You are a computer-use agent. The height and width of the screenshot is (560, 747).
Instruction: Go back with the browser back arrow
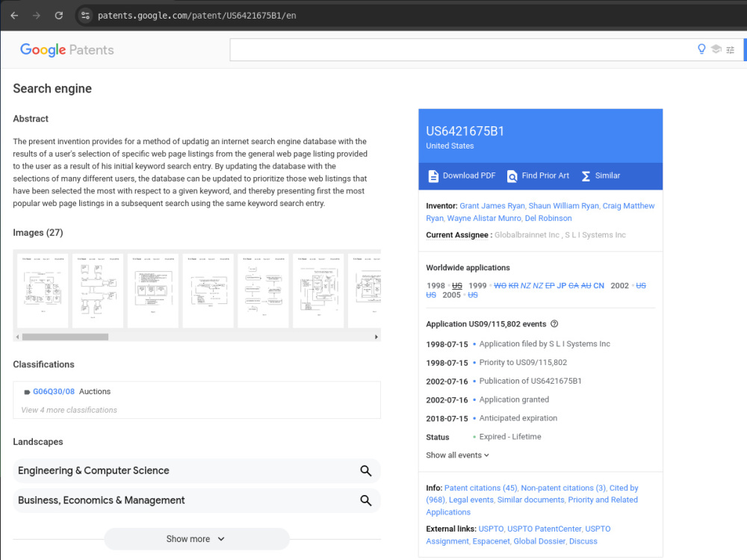pyautogui.click(x=14, y=15)
